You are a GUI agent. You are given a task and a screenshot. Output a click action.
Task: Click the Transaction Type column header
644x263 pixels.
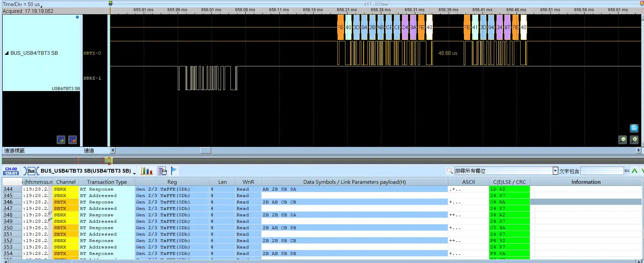[x=107, y=182]
